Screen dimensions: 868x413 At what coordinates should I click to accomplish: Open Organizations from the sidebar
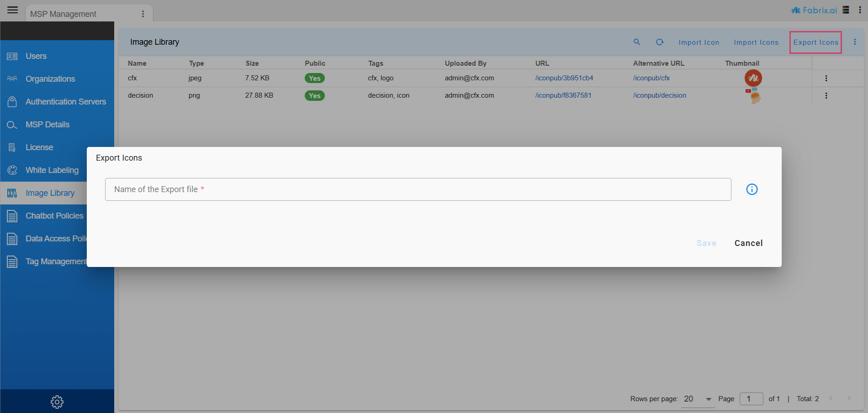(x=50, y=79)
